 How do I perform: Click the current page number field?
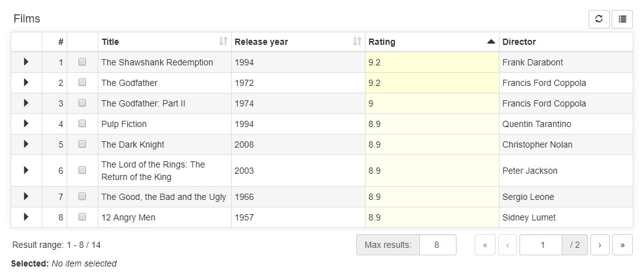click(x=541, y=245)
